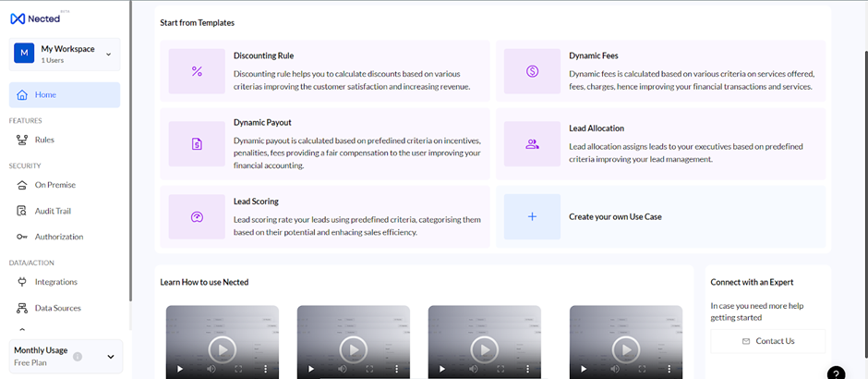The width and height of the screenshot is (868, 379).
Task: Mute the fourth tutorial video
Action: (x=615, y=369)
